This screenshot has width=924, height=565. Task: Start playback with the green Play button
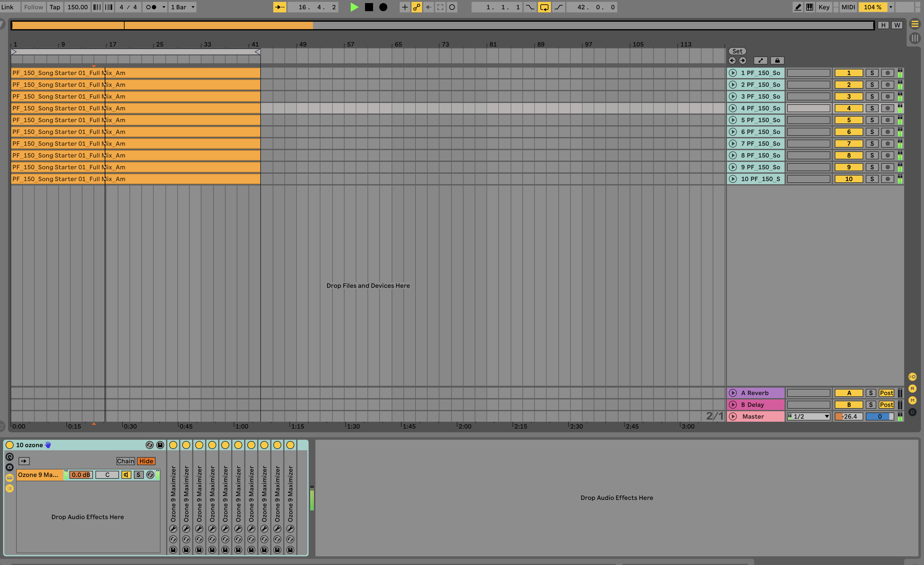pos(354,7)
